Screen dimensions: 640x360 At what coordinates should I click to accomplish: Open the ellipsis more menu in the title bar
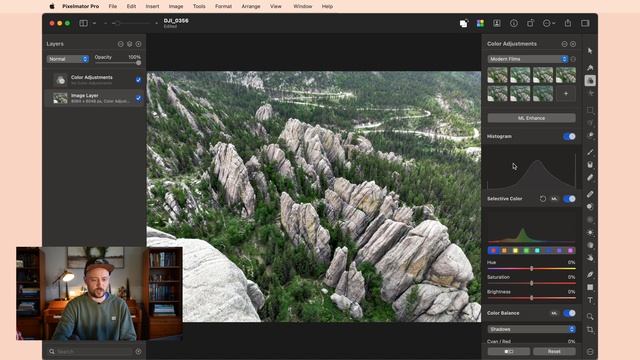pos(549,23)
